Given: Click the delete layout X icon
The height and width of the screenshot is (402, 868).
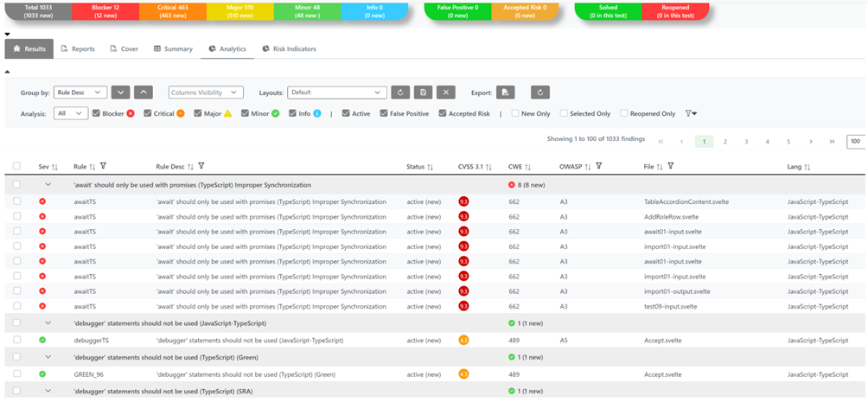Looking at the screenshot, I should 445,93.
